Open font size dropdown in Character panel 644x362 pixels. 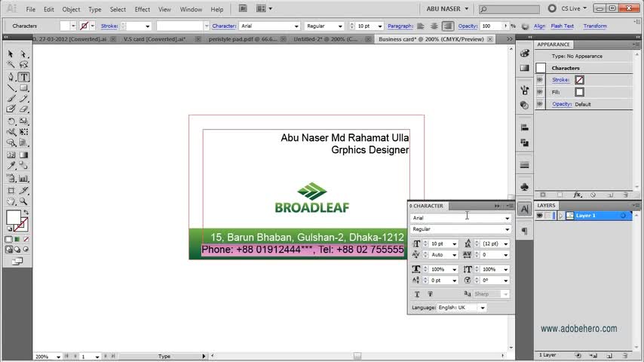tap(454, 244)
